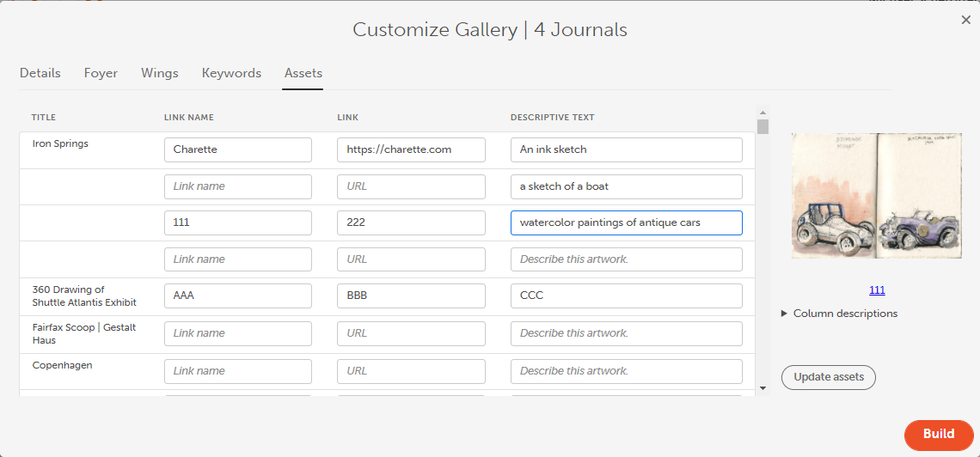980x457 pixels.
Task: Click the Update assets button
Action: click(x=829, y=377)
